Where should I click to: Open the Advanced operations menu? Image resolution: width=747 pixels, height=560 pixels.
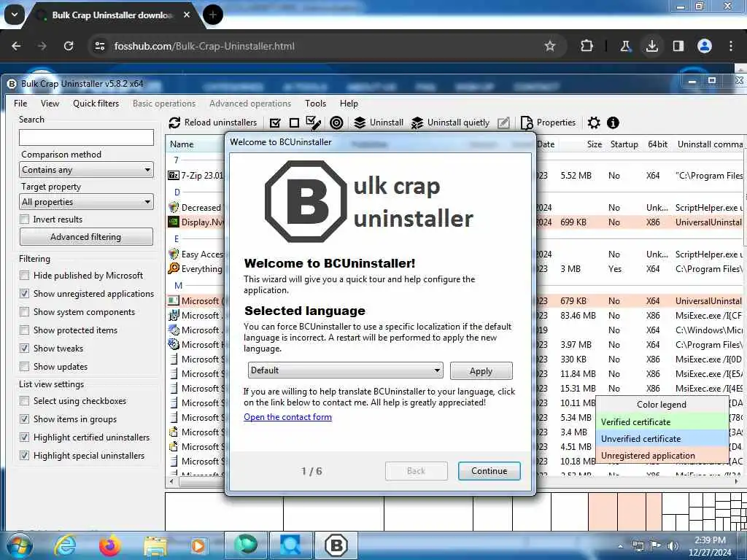pos(250,104)
